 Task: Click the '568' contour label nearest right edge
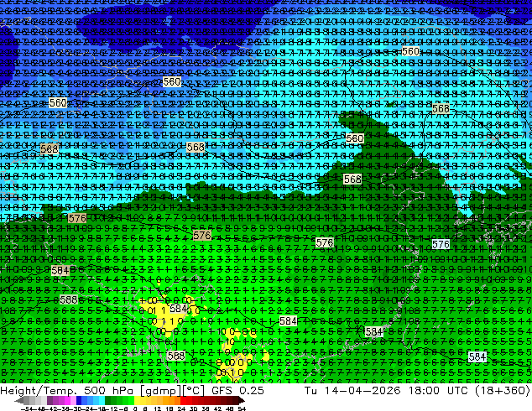click(441, 108)
